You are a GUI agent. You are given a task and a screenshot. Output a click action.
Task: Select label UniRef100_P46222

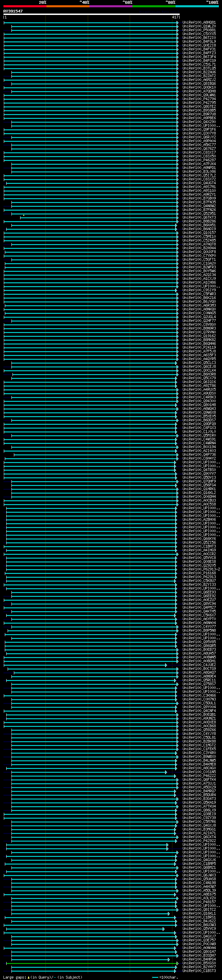(199, 776)
